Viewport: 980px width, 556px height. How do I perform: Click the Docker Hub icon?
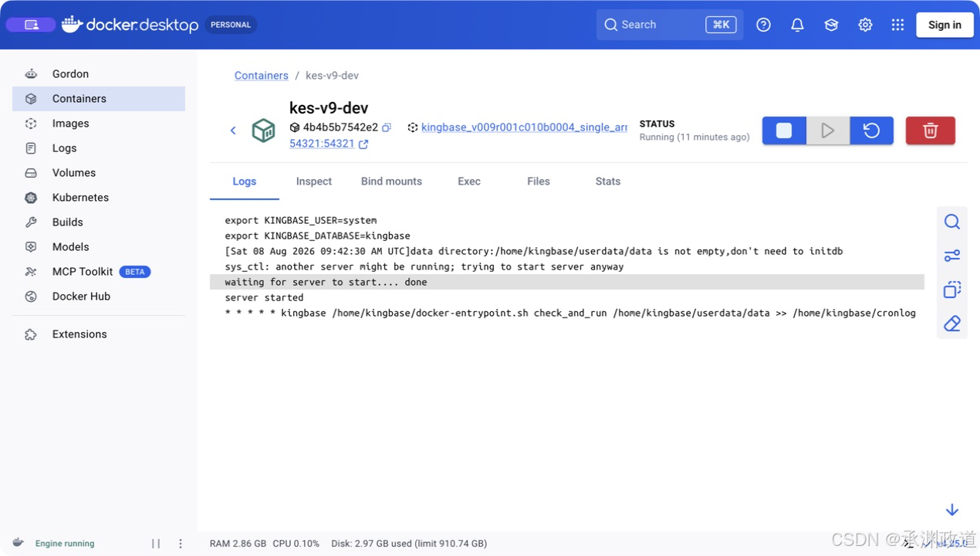point(31,297)
